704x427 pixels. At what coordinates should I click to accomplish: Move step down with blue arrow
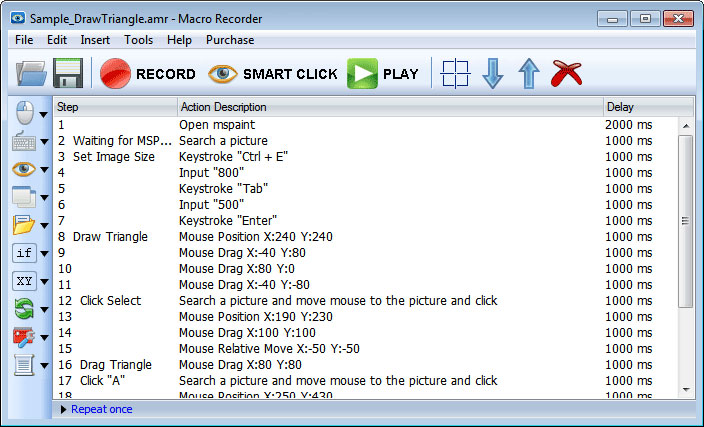pyautogui.click(x=493, y=74)
